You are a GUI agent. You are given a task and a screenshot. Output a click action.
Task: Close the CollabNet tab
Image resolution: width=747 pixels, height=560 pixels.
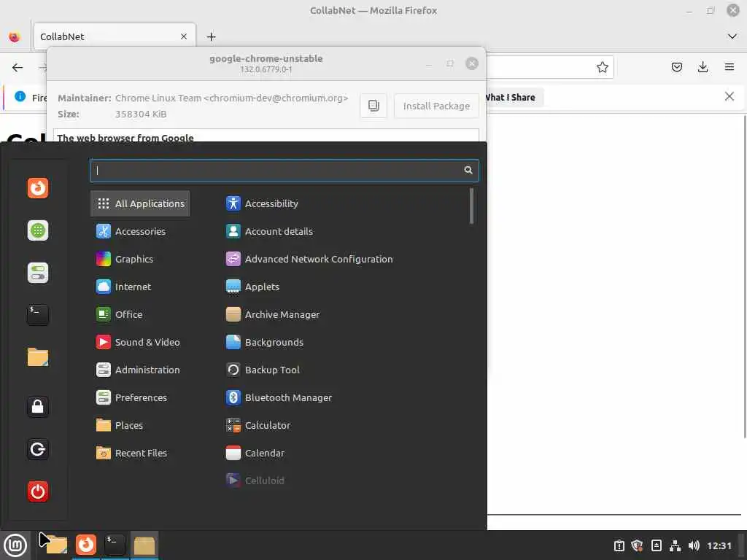tap(184, 36)
